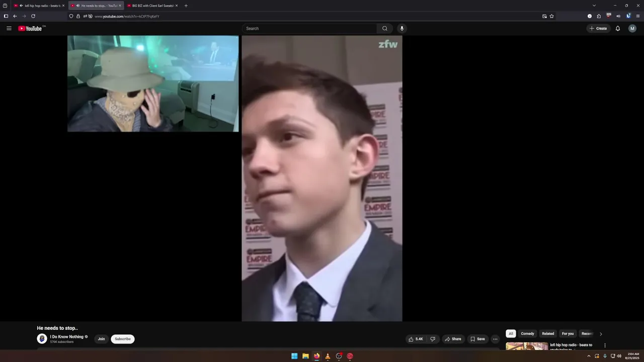Close the lofi hip hop radio tab

(x=63, y=6)
